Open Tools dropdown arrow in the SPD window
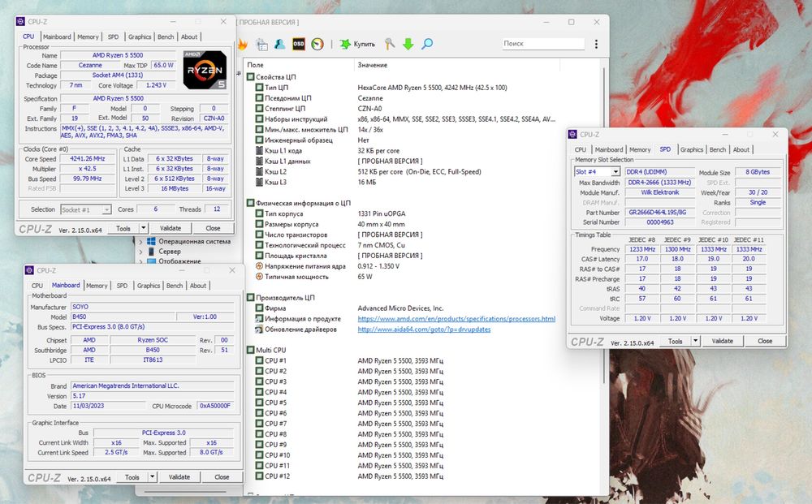Viewport: 812px width, 504px height. 695,342
